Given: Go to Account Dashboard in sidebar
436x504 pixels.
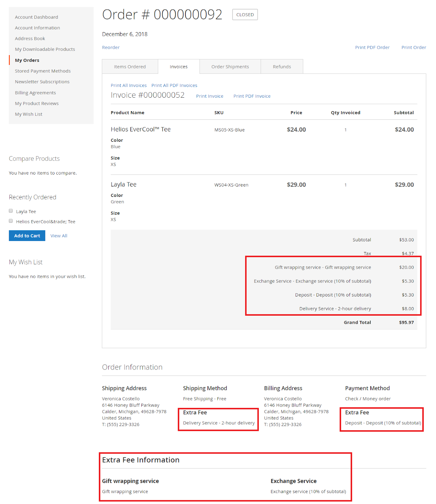Looking at the screenshot, I should pos(37,17).
